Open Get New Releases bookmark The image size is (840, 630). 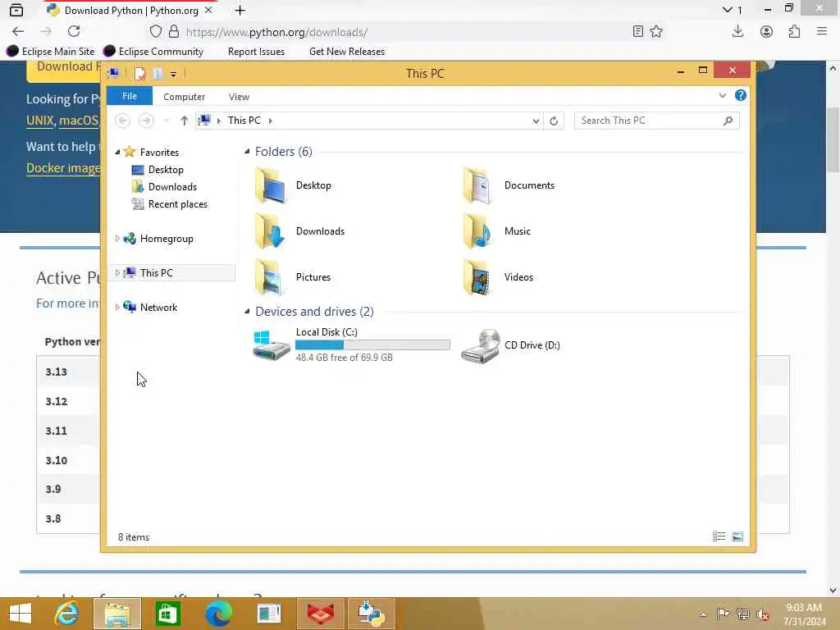[x=347, y=52]
